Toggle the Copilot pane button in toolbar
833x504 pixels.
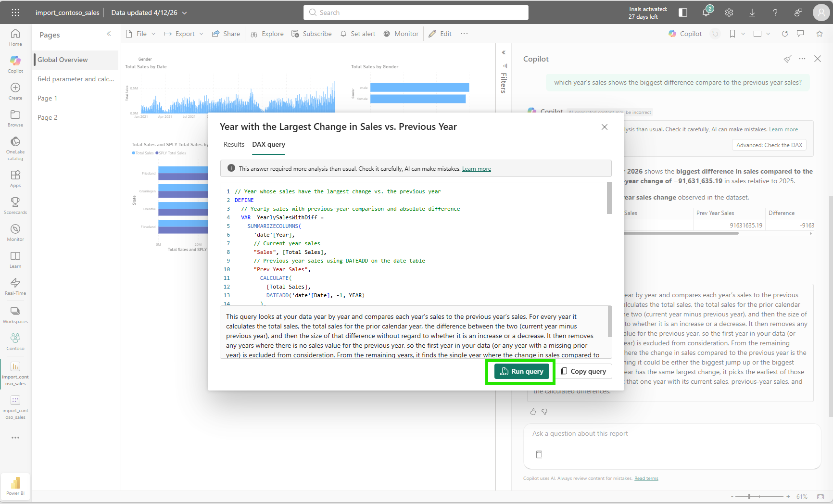(x=685, y=34)
